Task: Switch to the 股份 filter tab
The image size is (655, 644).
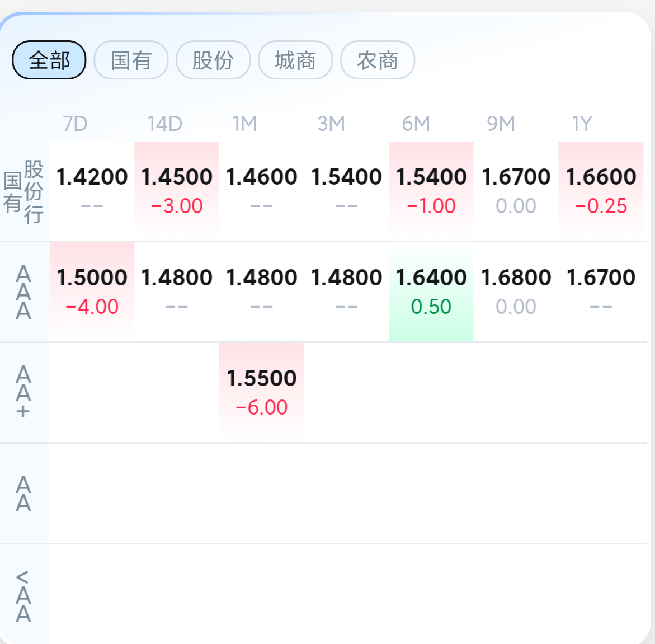Action: (x=213, y=60)
